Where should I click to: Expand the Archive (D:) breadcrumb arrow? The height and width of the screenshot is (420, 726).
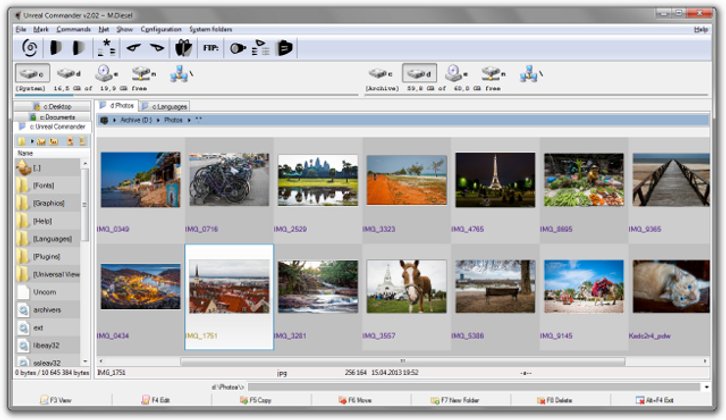click(x=158, y=120)
